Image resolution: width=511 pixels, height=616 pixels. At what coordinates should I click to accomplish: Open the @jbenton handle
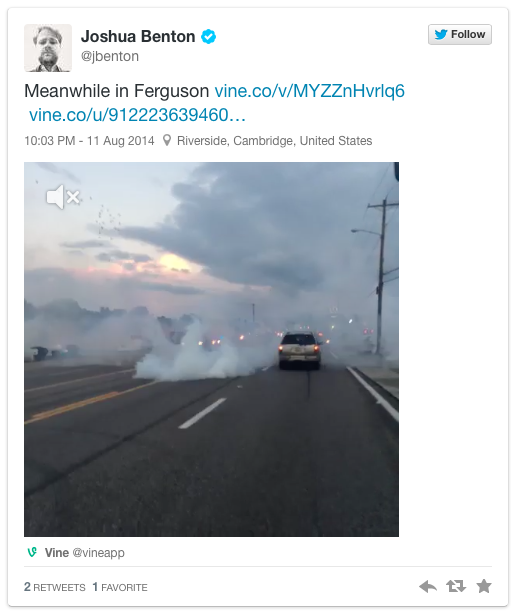pyautogui.click(x=110, y=56)
